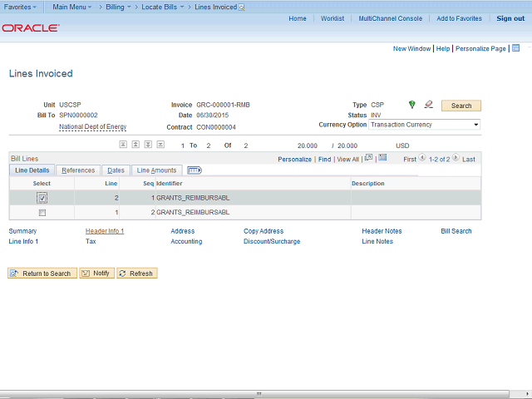Click the green flashlight icon beside Type
Screen dimensions: 532x399
point(412,105)
